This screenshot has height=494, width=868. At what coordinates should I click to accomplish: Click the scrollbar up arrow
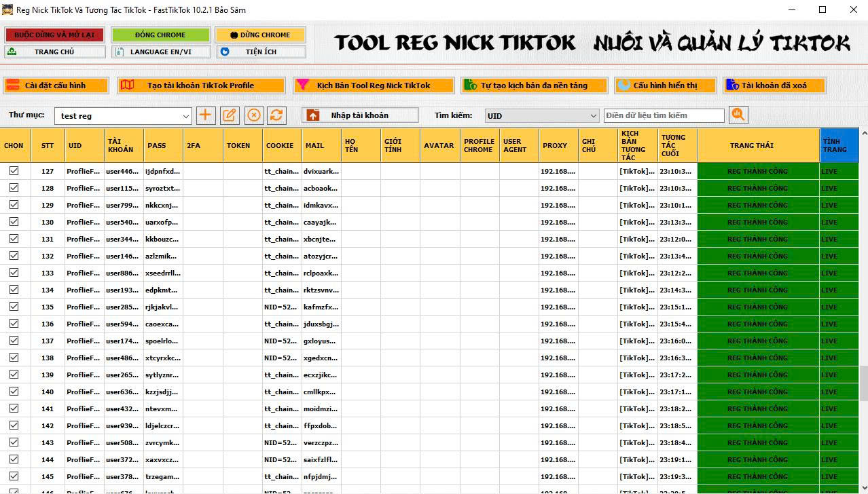[863, 134]
